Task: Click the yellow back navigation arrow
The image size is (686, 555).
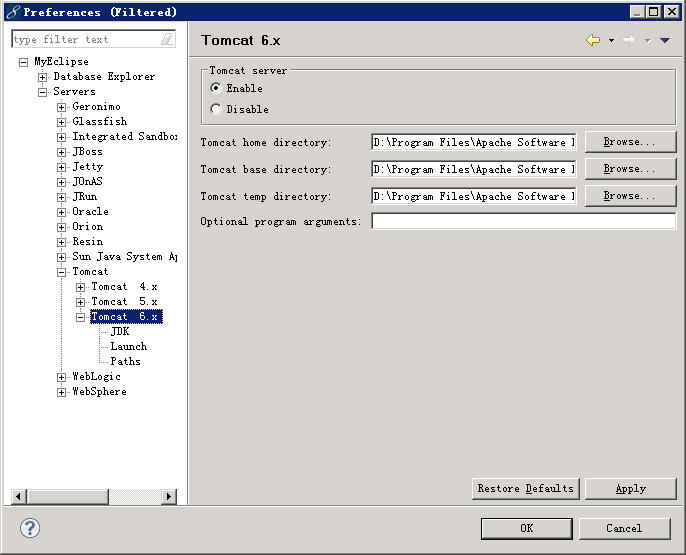Action: point(593,40)
